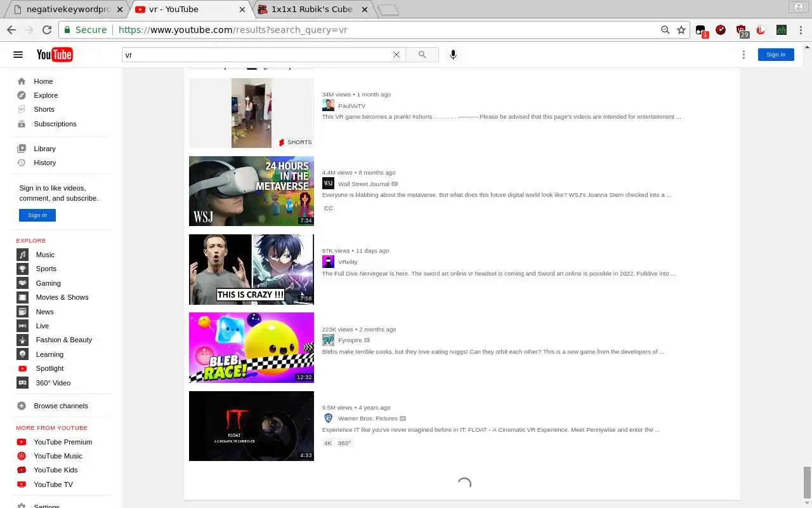Click the red extension icon with badge 29
Screen dimensions: 812x508
[x=741, y=30]
